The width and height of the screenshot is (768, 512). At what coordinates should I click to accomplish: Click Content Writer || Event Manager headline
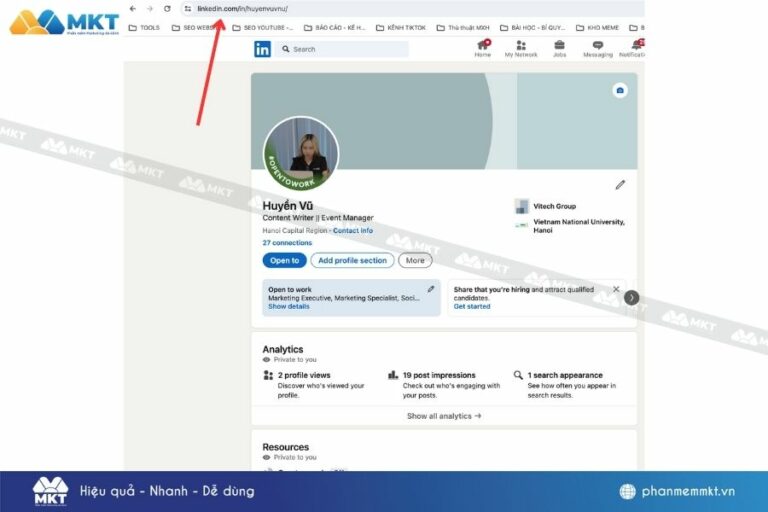click(318, 218)
